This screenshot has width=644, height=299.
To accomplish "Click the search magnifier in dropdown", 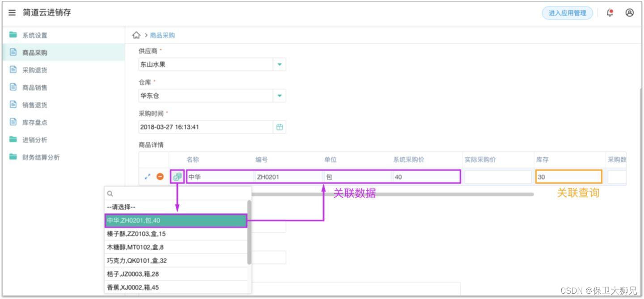I will pos(110,194).
